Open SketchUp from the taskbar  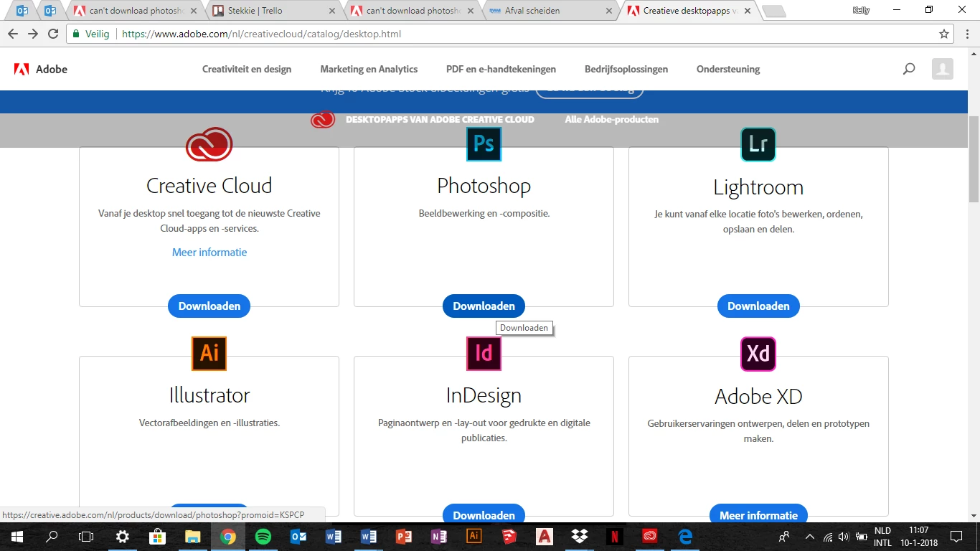click(509, 537)
